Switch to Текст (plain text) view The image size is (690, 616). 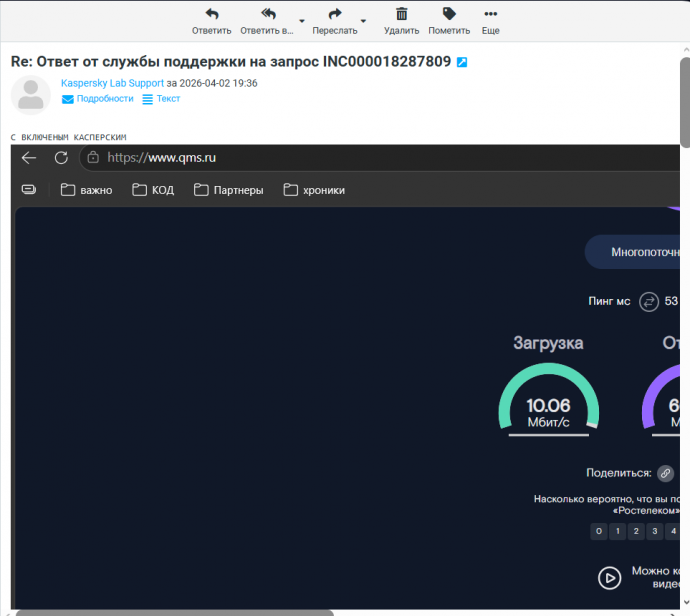coord(161,99)
